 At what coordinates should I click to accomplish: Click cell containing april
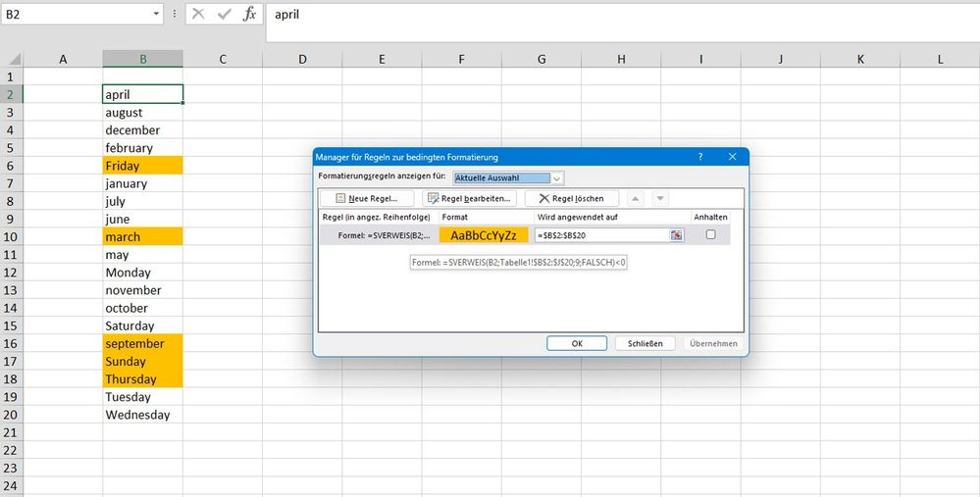143,94
